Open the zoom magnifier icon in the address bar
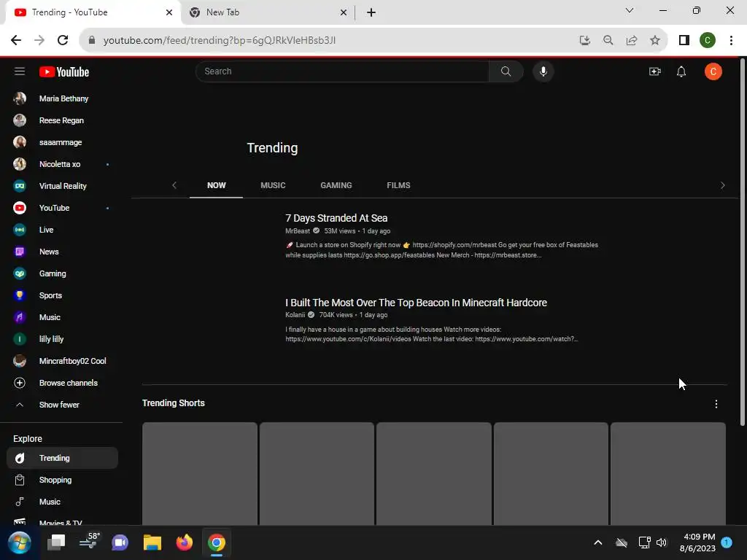This screenshot has width=747, height=560. tap(608, 40)
